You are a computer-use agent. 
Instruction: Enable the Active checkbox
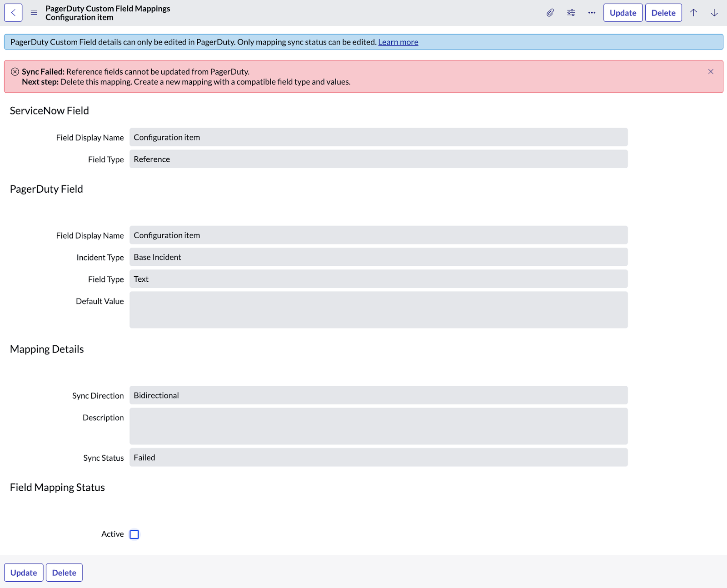(134, 534)
